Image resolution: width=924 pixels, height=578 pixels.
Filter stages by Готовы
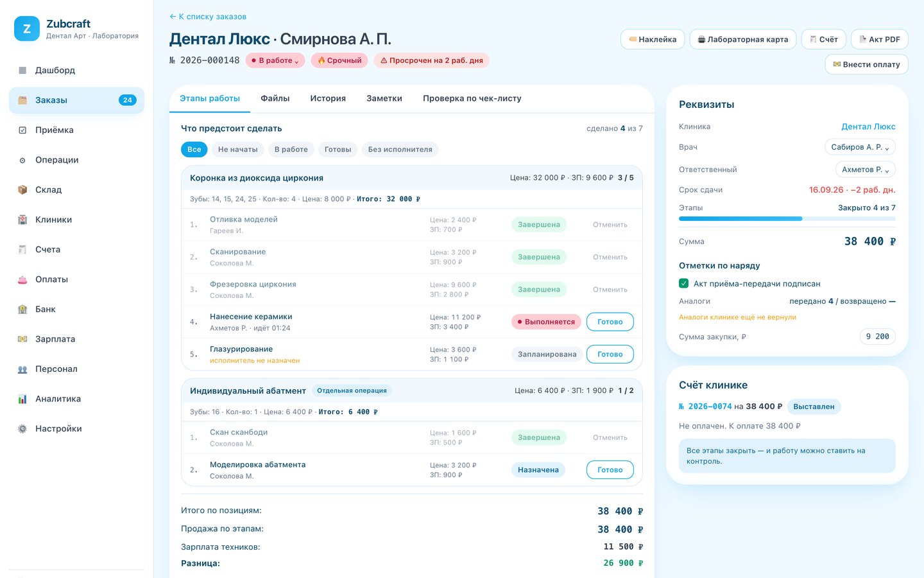(x=338, y=150)
